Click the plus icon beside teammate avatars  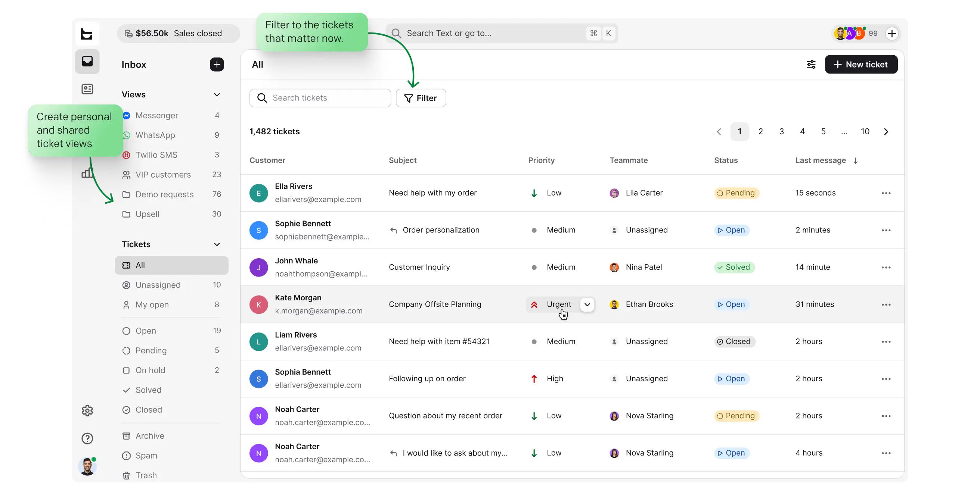click(892, 34)
